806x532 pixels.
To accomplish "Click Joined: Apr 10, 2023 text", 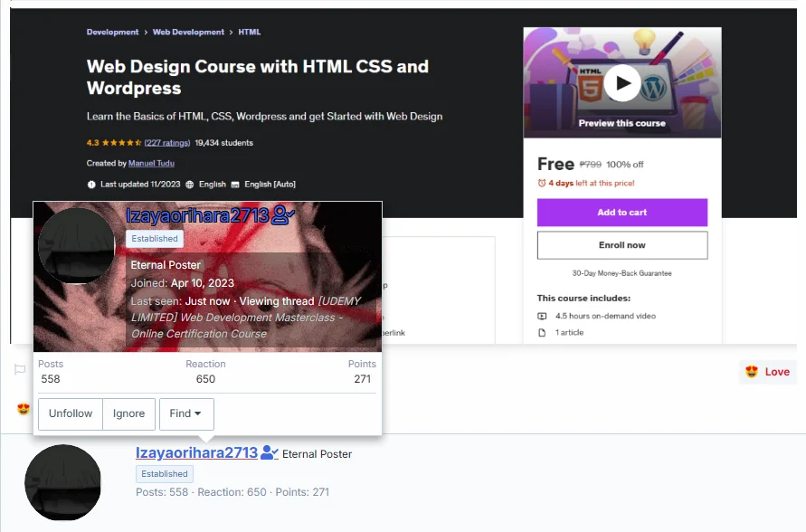I will tap(182, 283).
